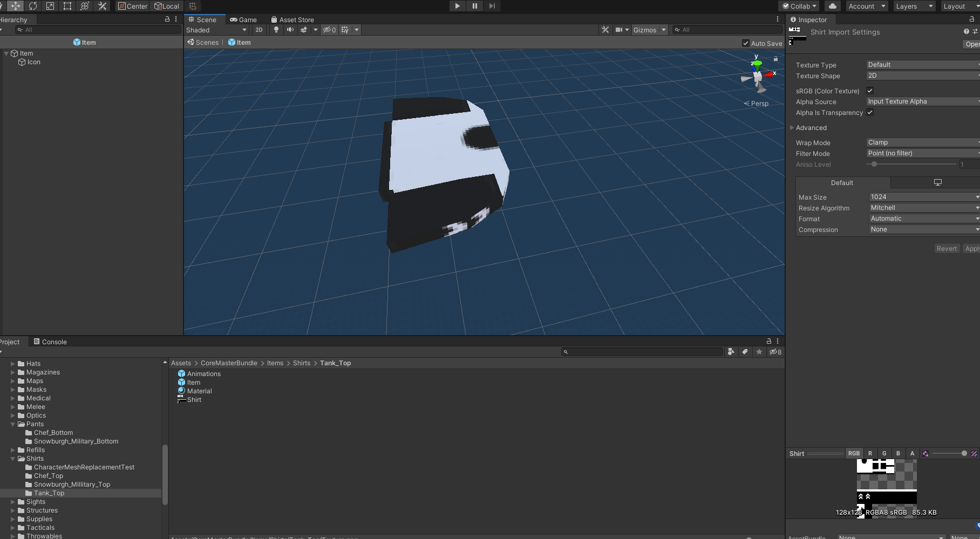Switch to the Asset Store tab
Image resolution: width=980 pixels, height=539 pixels.
coord(292,19)
